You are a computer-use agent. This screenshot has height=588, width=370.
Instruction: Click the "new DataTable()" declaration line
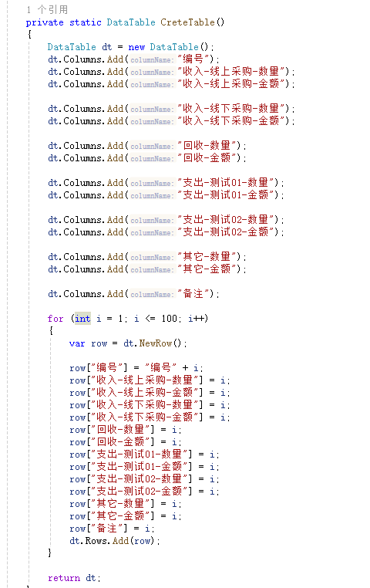[131, 47]
